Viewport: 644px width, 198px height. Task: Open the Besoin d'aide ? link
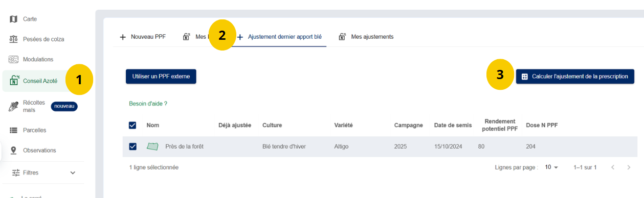(148, 104)
